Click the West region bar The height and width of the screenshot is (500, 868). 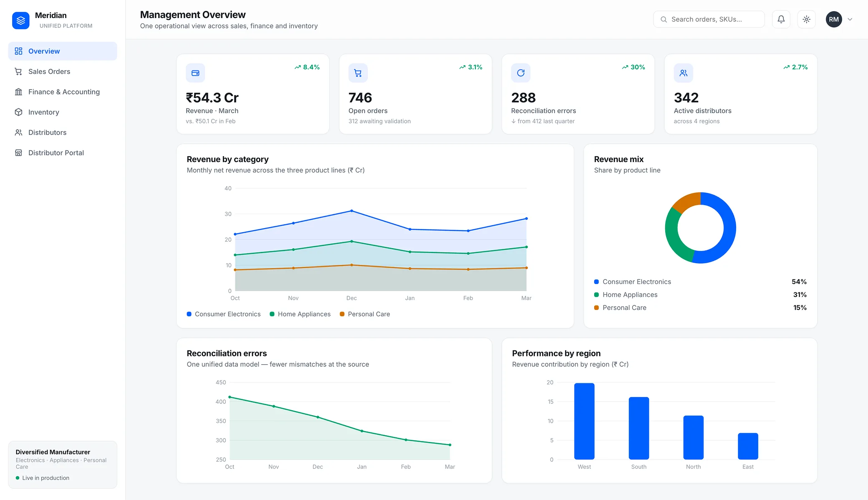pyautogui.click(x=584, y=421)
